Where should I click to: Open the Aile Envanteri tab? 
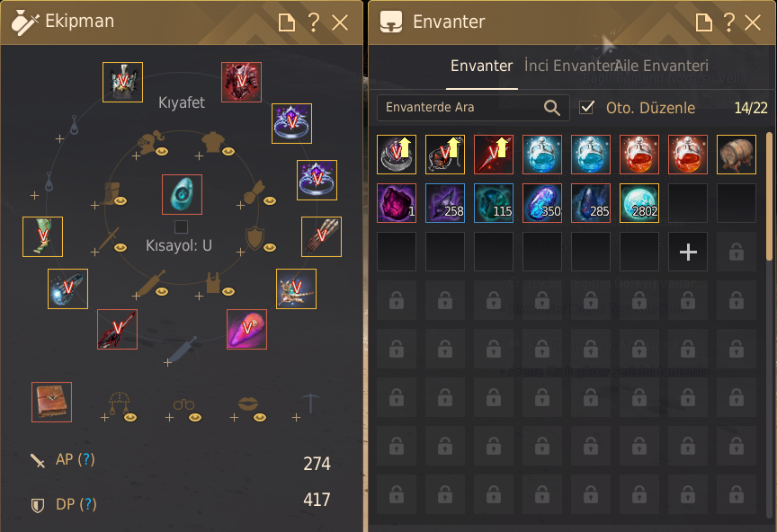[662, 66]
